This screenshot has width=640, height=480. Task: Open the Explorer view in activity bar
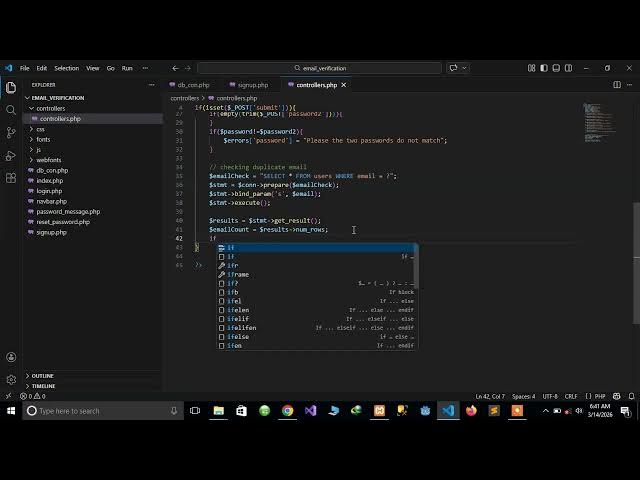pyautogui.click(x=11, y=87)
